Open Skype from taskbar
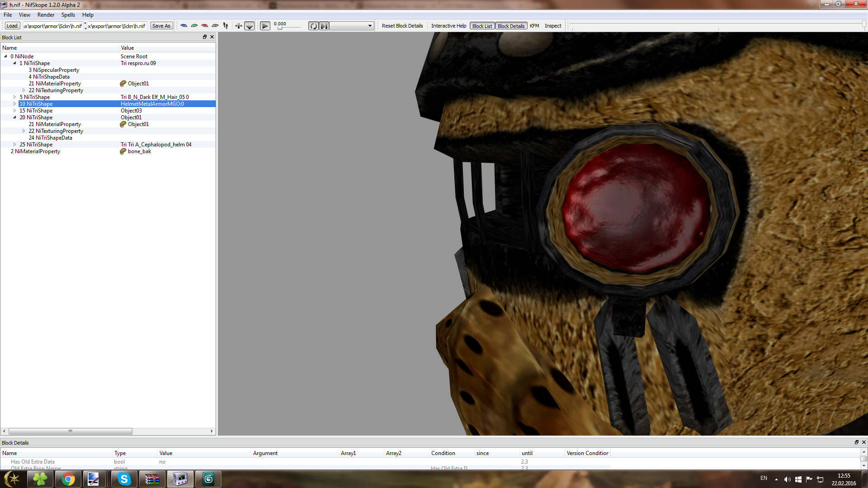868x488 pixels. pyautogui.click(x=124, y=479)
